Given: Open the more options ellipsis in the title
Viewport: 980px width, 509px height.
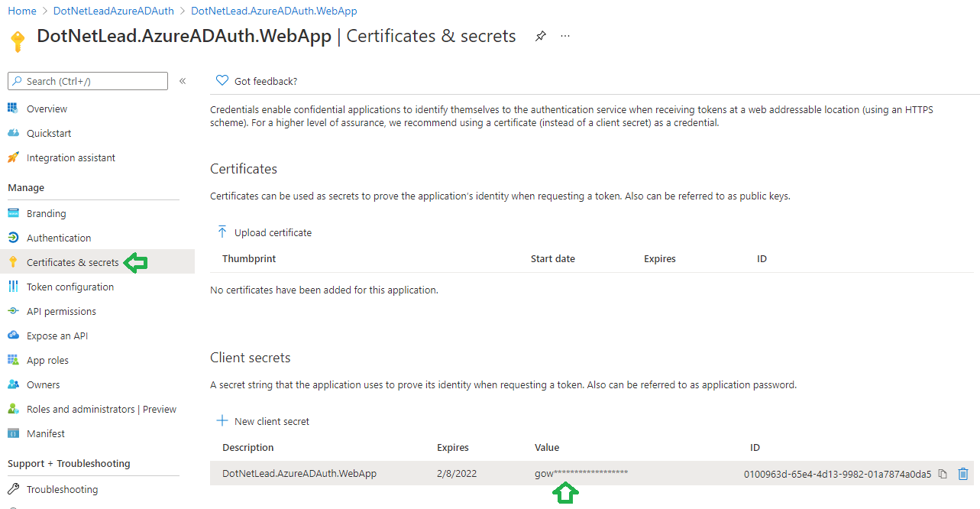Looking at the screenshot, I should pos(565,36).
